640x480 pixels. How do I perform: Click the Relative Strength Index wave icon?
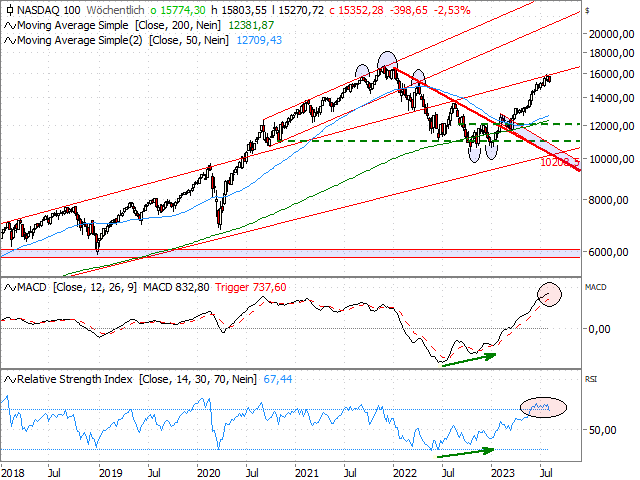[x=10, y=380]
